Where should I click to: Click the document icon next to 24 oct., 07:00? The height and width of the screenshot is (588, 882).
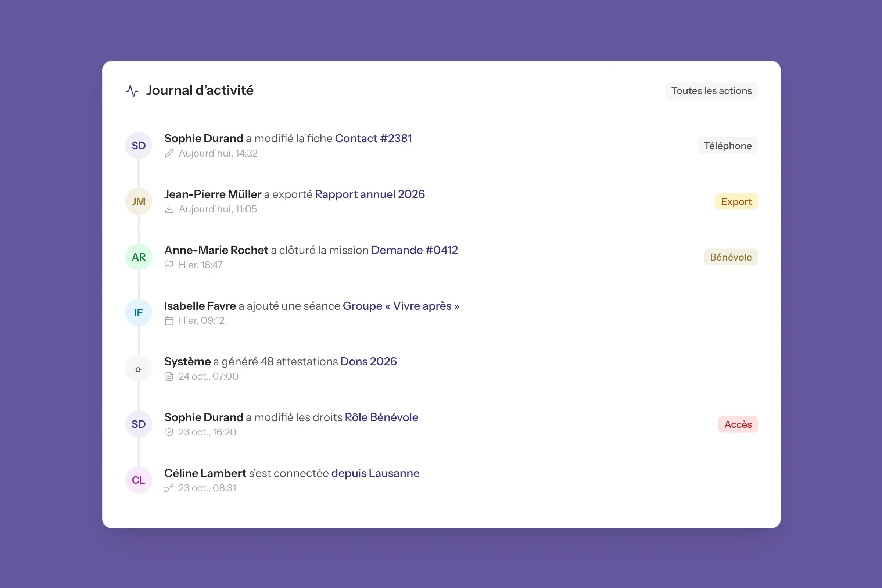click(169, 376)
